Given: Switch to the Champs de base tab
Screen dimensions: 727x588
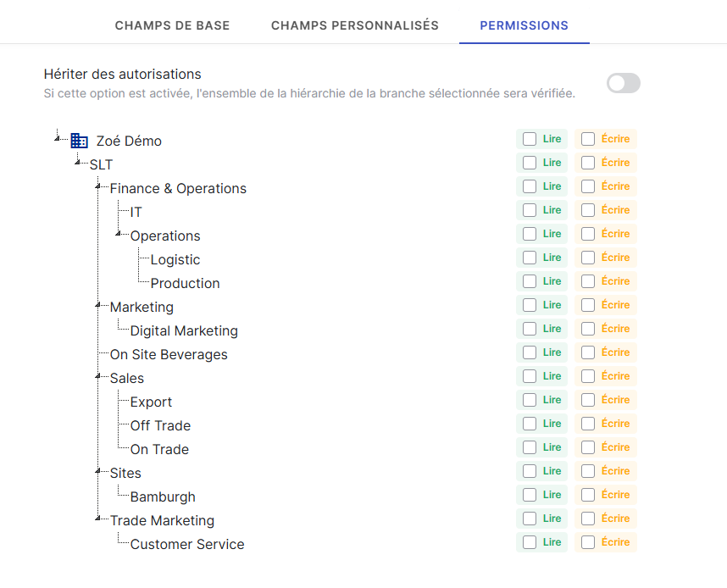Looking at the screenshot, I should coord(172,25).
